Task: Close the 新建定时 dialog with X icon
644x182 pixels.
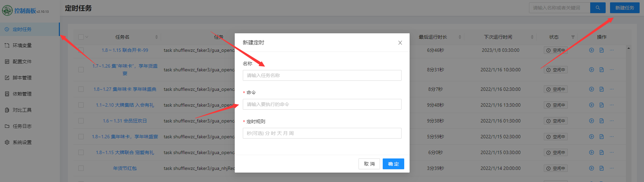Action: click(400, 43)
